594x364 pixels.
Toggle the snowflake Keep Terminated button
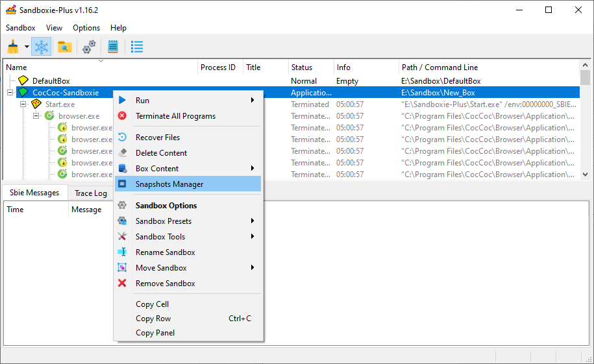[x=42, y=47]
